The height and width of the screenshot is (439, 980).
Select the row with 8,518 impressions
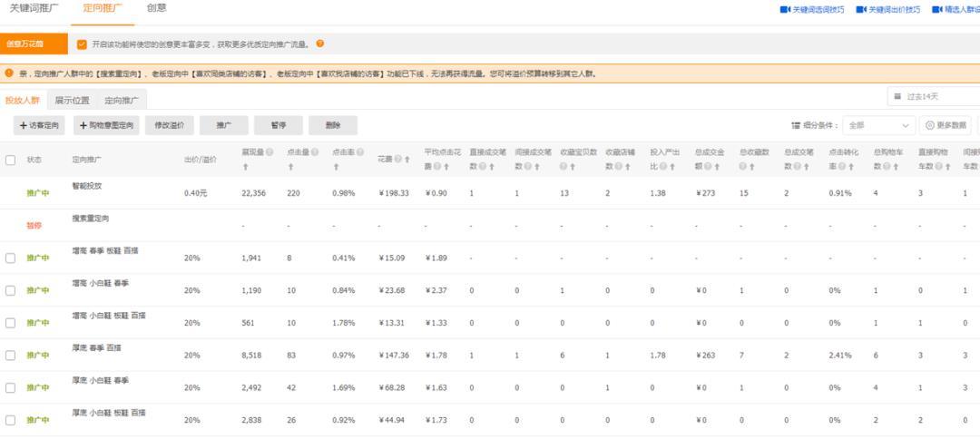(x=11, y=356)
